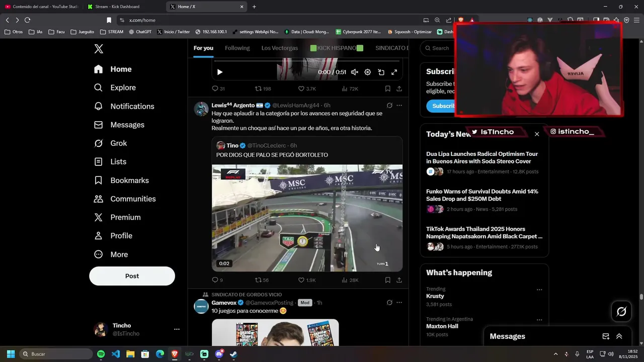Close the Today's News panel
This screenshot has height=362, width=644.
(x=537, y=134)
